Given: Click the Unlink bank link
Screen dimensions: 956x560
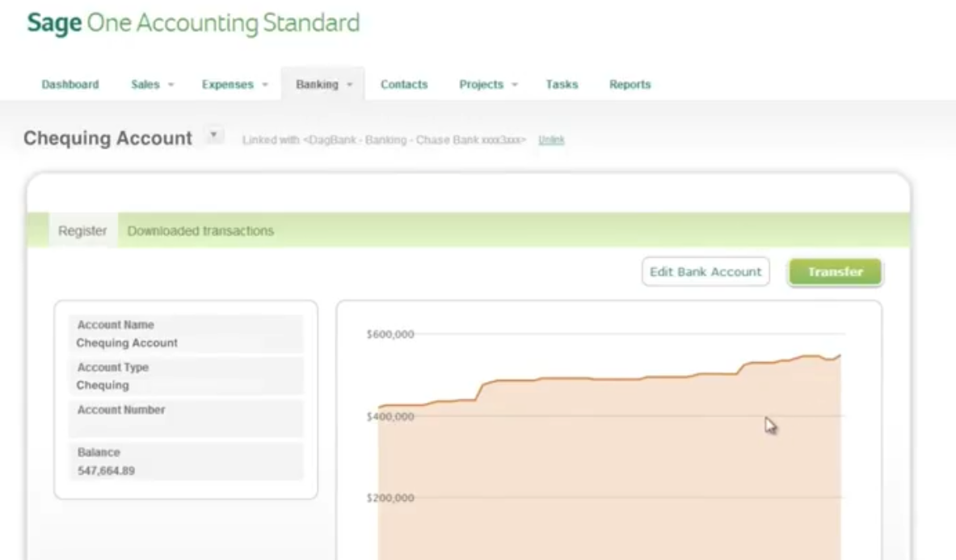Looking at the screenshot, I should click(551, 141).
